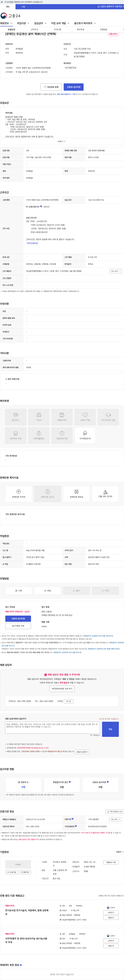Open the 사무직(총무 및 경리) job listing
124x980 pixels.
26,940
